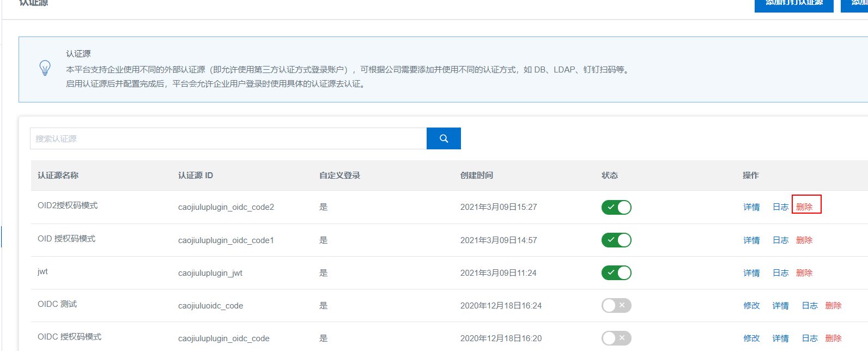The width and height of the screenshot is (868, 351).
Task: Disable the OID2授权码模式 status toggle
Action: click(x=616, y=207)
